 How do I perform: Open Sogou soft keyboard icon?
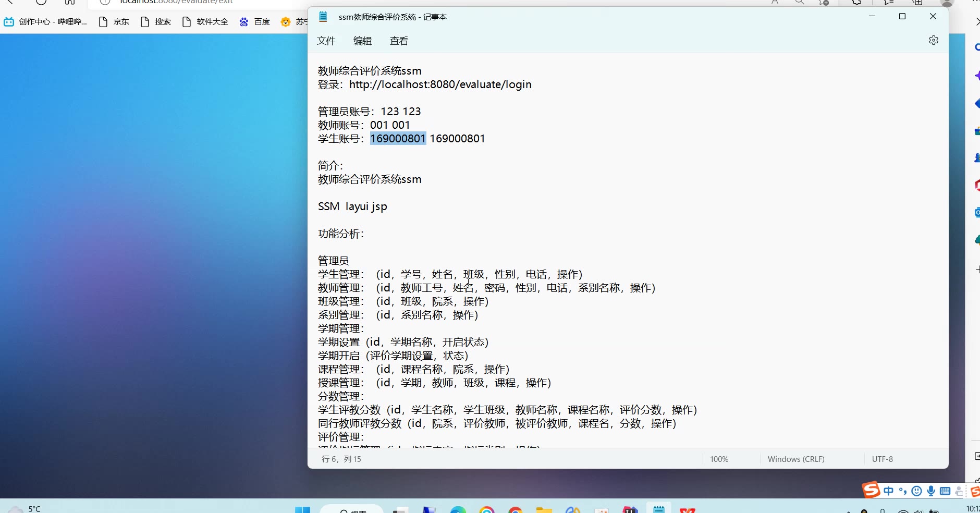tap(945, 491)
